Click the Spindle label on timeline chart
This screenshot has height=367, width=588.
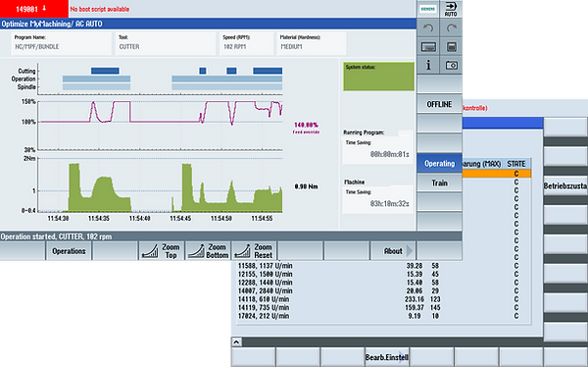(26, 86)
